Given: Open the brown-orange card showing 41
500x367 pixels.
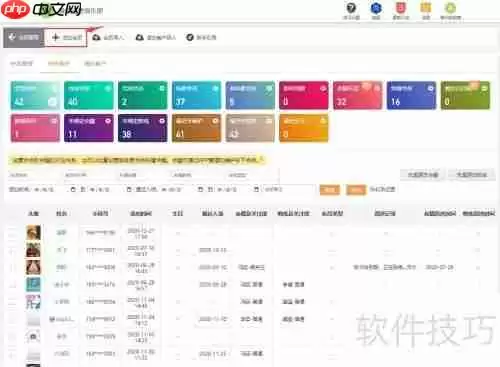Looking at the screenshot, I should (197, 128).
